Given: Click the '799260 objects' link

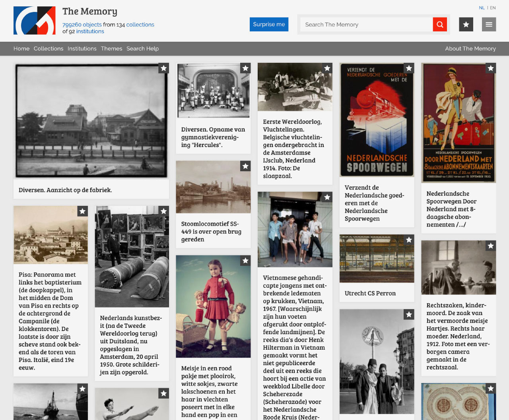Looking at the screenshot, I should pos(82,25).
